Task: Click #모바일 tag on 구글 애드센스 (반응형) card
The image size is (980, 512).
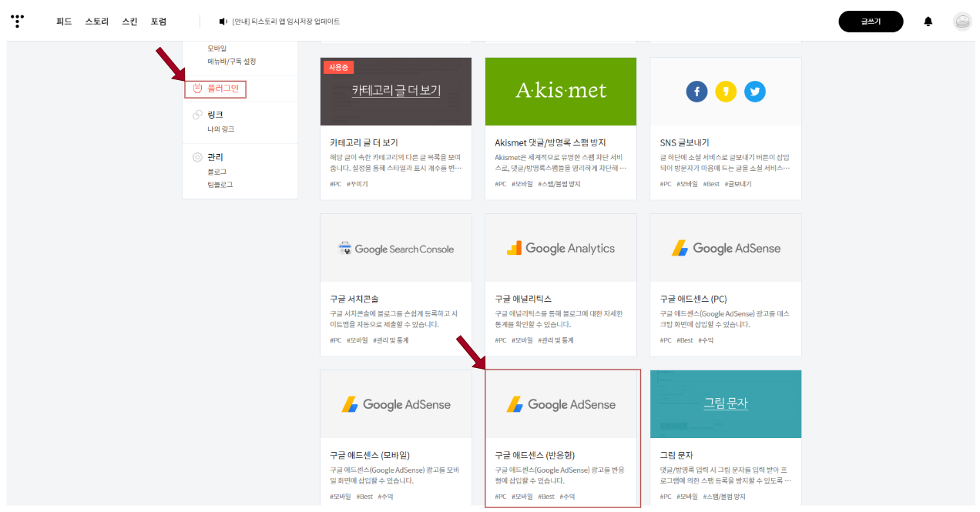Action: pos(522,497)
